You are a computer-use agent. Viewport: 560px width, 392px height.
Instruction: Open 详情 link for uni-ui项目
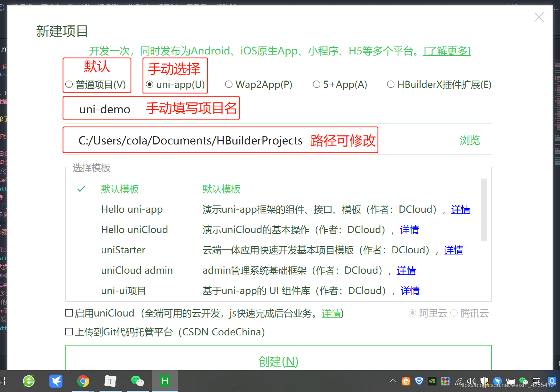click(x=410, y=291)
